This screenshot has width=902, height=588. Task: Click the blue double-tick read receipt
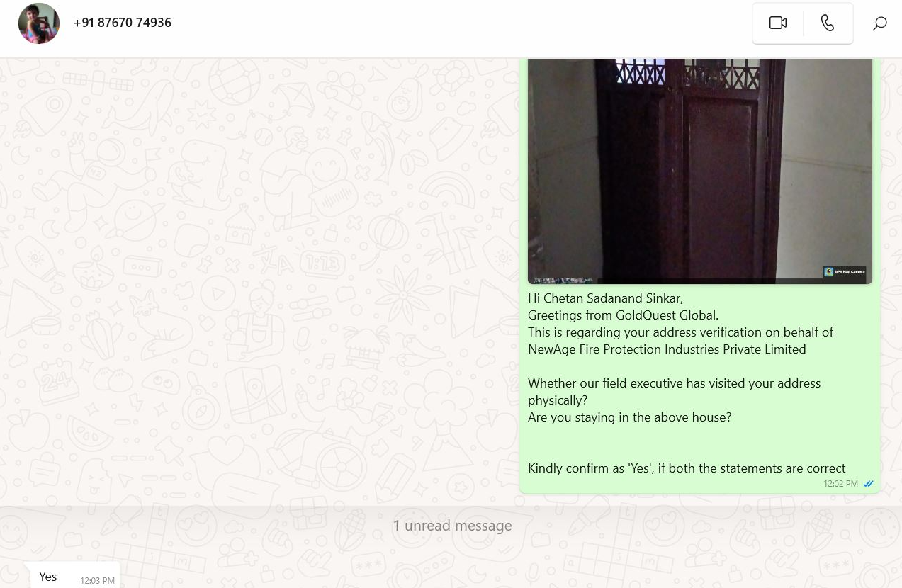click(x=868, y=484)
